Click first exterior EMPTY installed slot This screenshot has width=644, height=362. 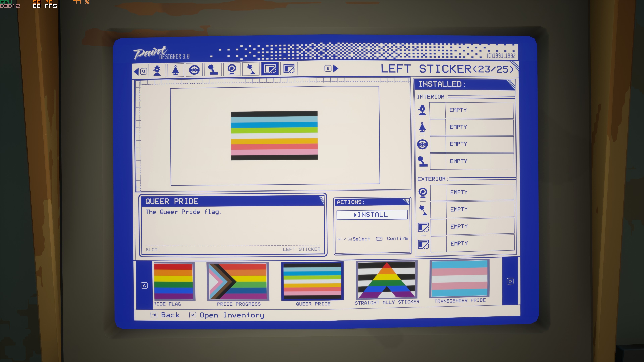click(472, 192)
